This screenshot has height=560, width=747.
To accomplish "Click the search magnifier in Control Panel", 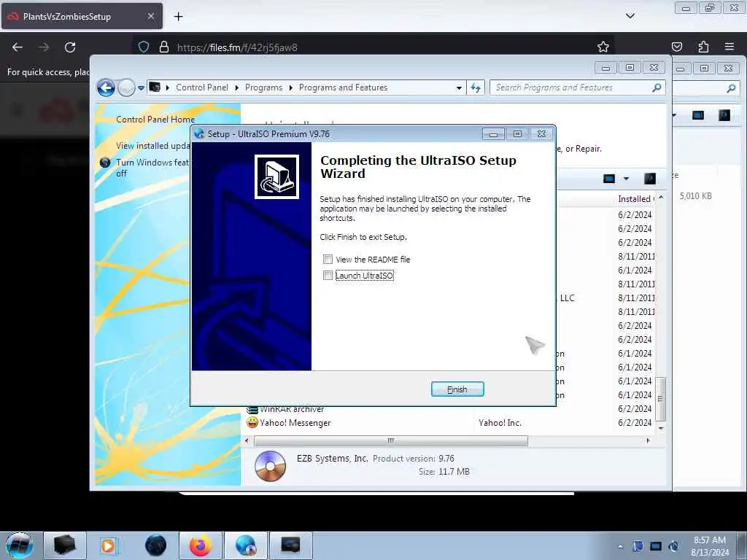I will click(x=657, y=87).
